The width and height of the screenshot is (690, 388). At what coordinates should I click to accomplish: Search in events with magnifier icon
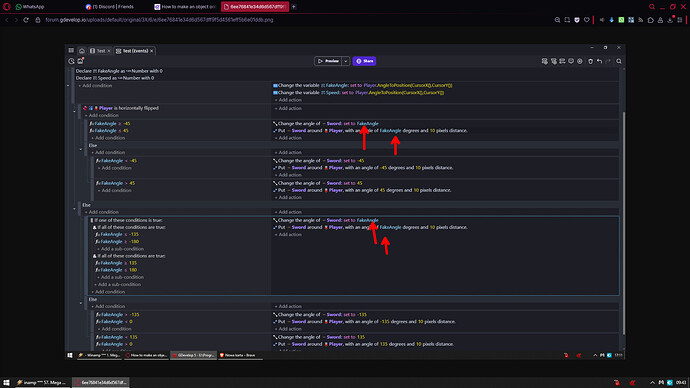tap(619, 61)
